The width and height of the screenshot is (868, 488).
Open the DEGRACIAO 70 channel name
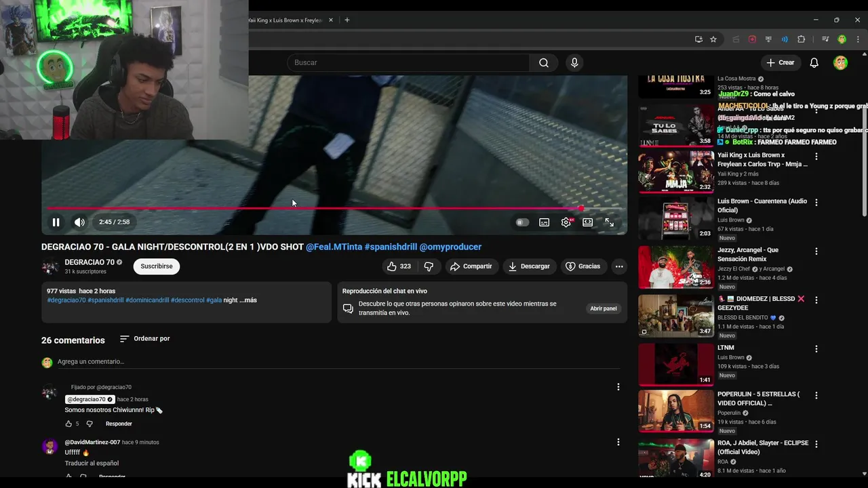90,262
